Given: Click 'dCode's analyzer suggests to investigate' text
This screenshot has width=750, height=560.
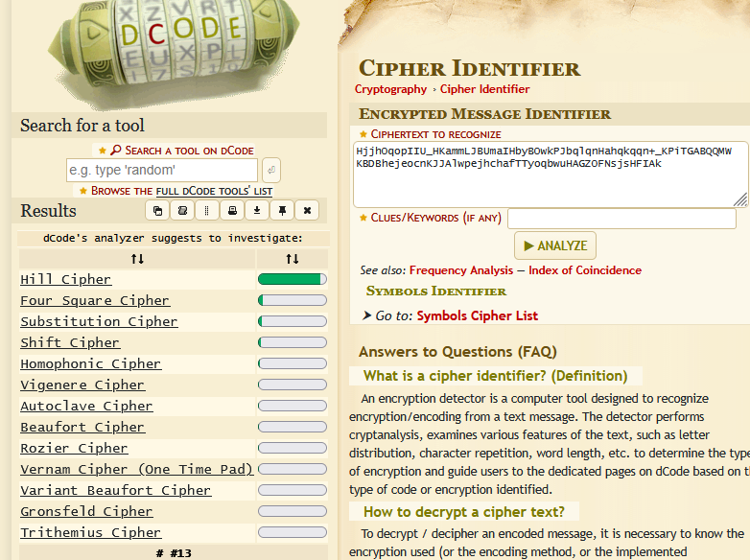Looking at the screenshot, I should 173,238.
